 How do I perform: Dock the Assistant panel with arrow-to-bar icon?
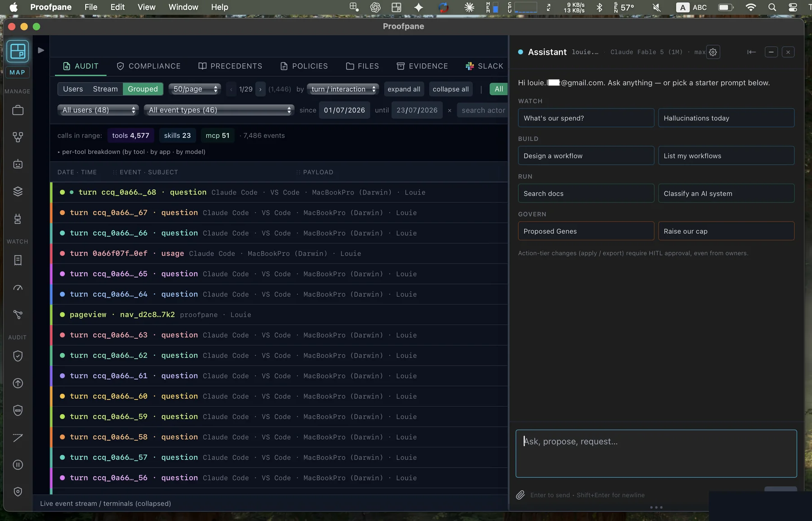(752, 52)
